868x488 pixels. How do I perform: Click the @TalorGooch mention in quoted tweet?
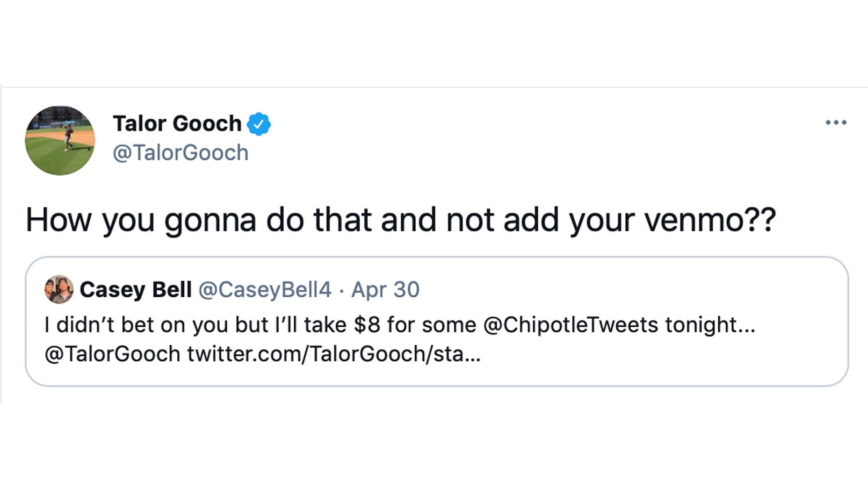[112, 354]
